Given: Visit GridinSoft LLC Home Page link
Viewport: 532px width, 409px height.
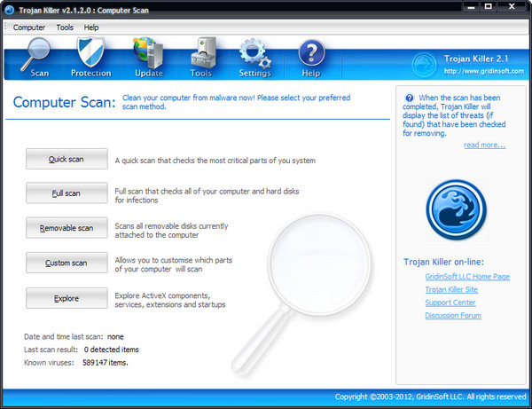Looking at the screenshot, I should [x=467, y=277].
